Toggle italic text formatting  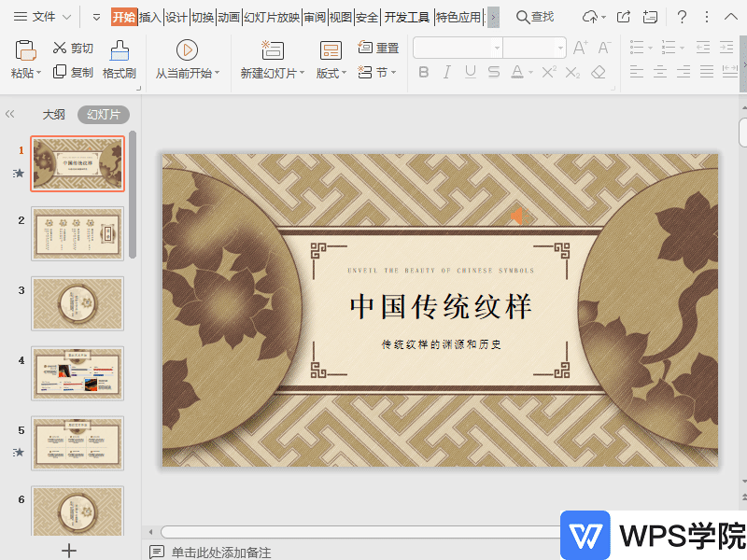[x=447, y=72]
